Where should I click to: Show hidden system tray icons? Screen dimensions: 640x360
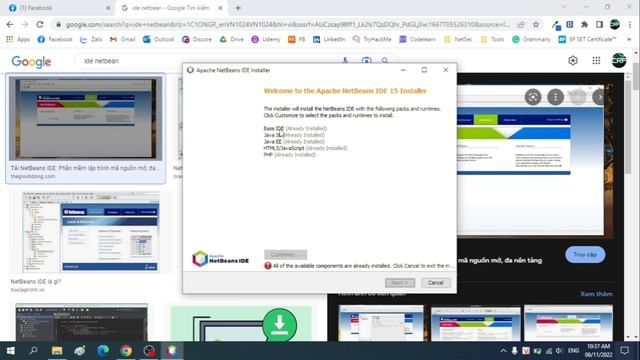point(503,351)
